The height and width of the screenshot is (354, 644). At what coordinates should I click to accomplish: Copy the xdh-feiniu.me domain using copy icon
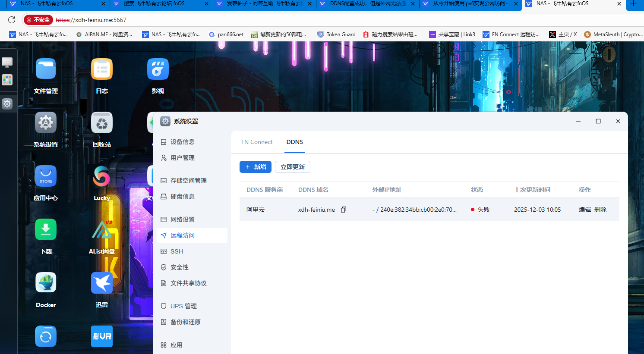click(343, 209)
